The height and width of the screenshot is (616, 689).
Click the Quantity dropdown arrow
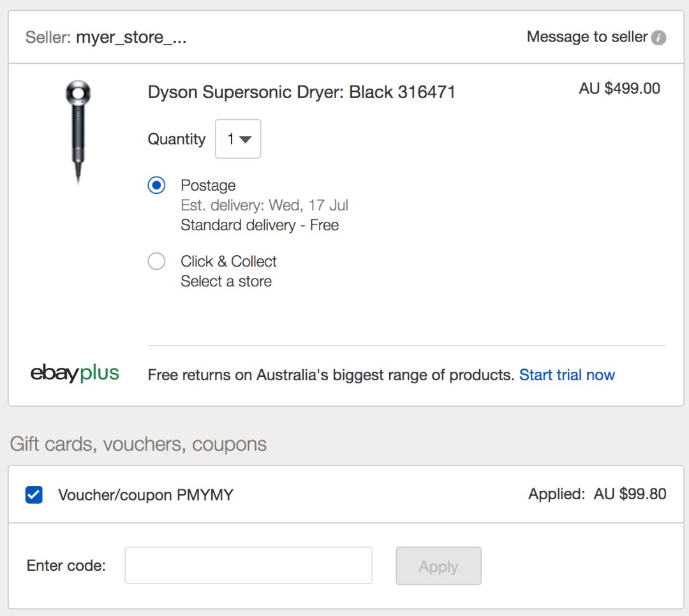pos(245,139)
